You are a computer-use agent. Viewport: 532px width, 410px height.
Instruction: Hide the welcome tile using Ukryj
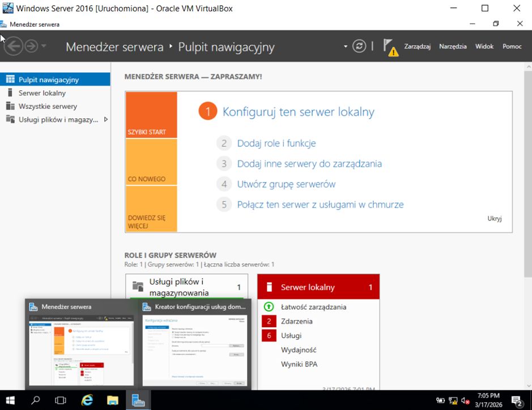coord(494,218)
